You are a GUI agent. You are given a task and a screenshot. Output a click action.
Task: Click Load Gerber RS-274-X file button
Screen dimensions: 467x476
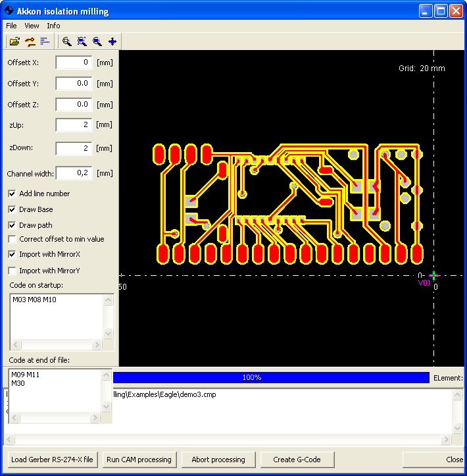coord(52,460)
